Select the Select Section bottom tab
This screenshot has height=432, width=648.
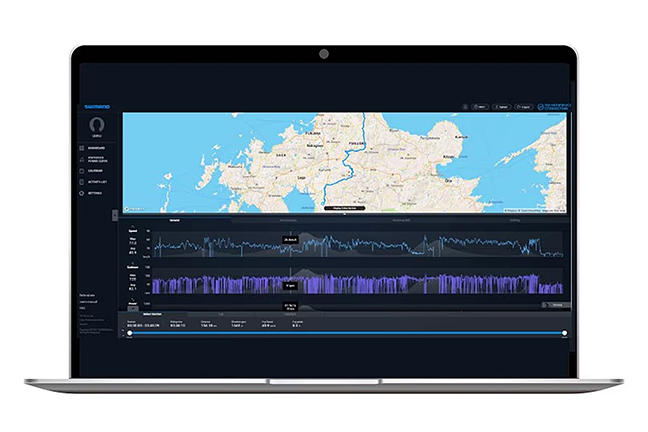152,314
